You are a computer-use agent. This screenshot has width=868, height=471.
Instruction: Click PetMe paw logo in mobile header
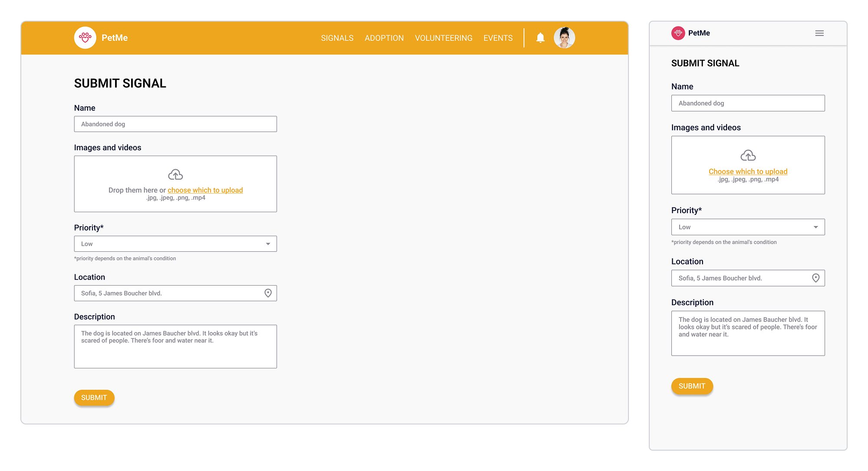[x=678, y=33]
